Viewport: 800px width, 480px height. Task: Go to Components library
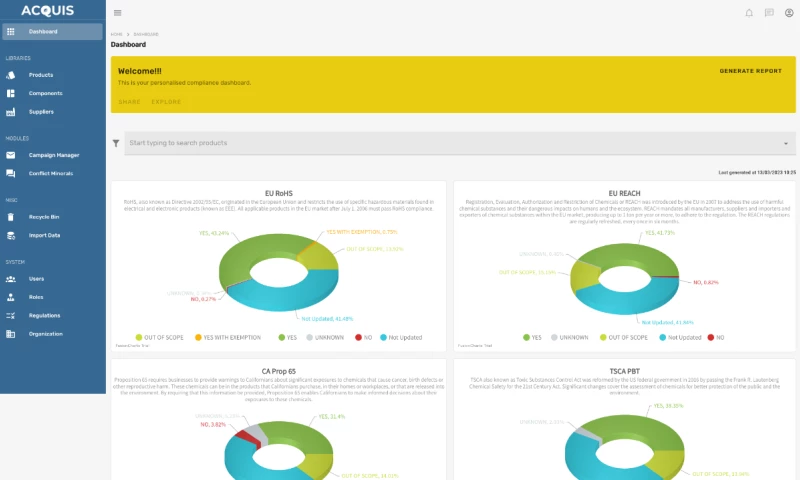45,93
